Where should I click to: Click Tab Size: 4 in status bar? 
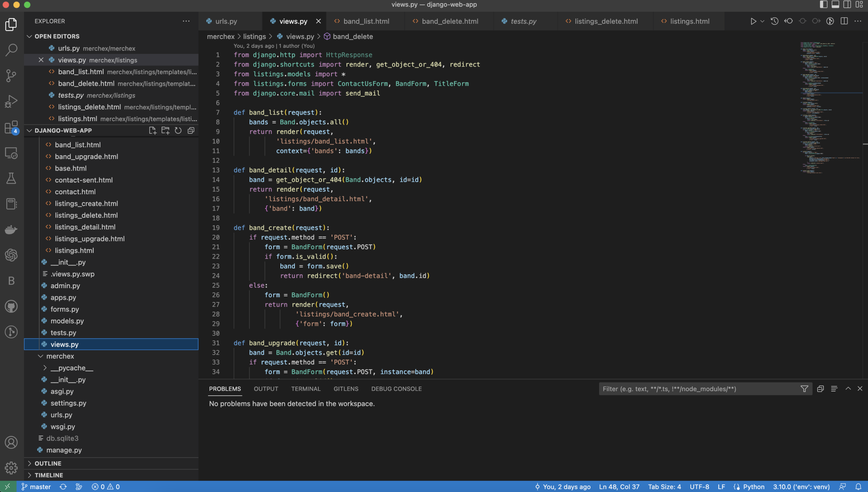[x=665, y=487]
